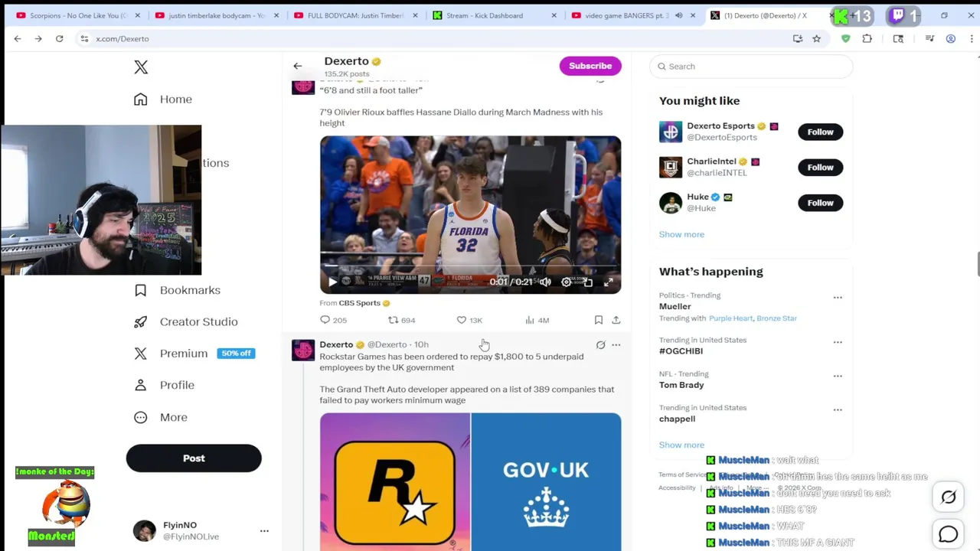The width and height of the screenshot is (980, 551).
Task: Click the Premium X icon
Action: click(x=141, y=354)
